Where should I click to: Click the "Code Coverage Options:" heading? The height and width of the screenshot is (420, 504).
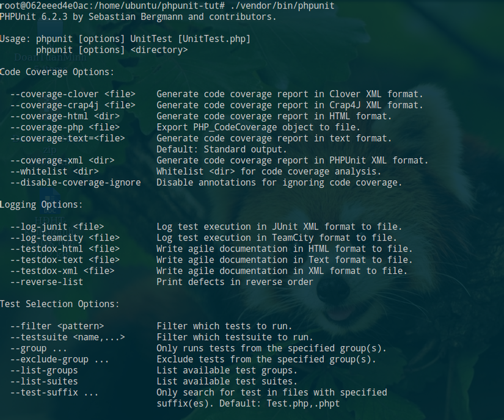coord(57,72)
